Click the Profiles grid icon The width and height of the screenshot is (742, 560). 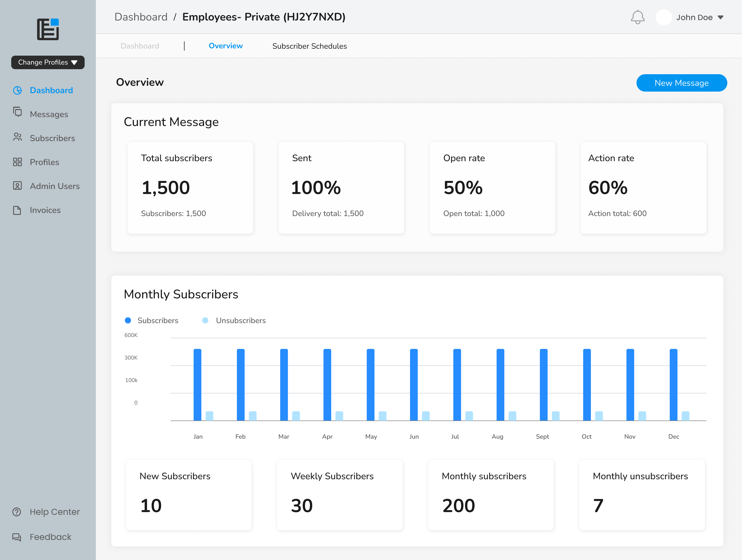[17, 162]
